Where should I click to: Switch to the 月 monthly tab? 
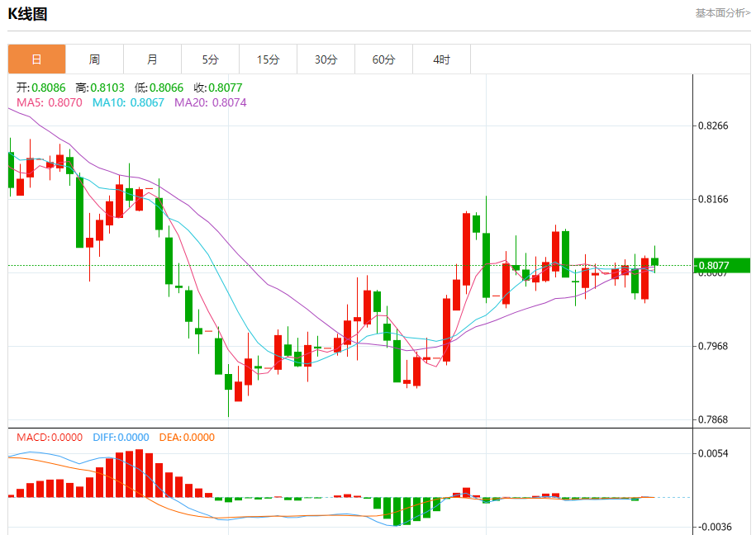tap(152, 59)
